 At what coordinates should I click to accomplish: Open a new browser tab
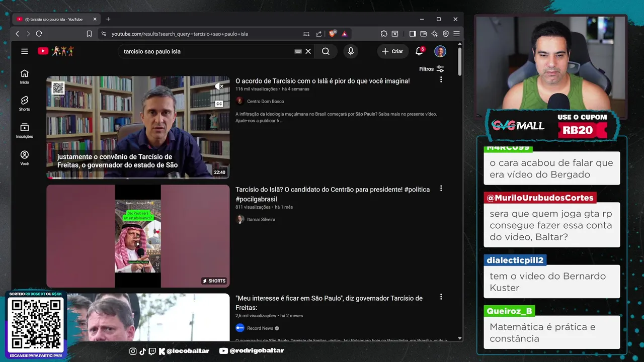pyautogui.click(x=108, y=19)
